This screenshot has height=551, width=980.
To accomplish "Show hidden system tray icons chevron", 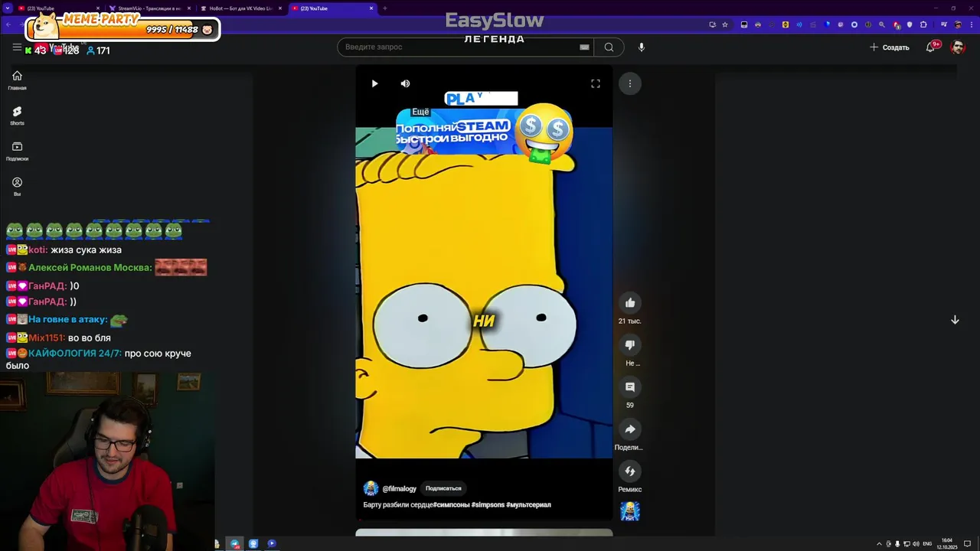I will coord(879,544).
